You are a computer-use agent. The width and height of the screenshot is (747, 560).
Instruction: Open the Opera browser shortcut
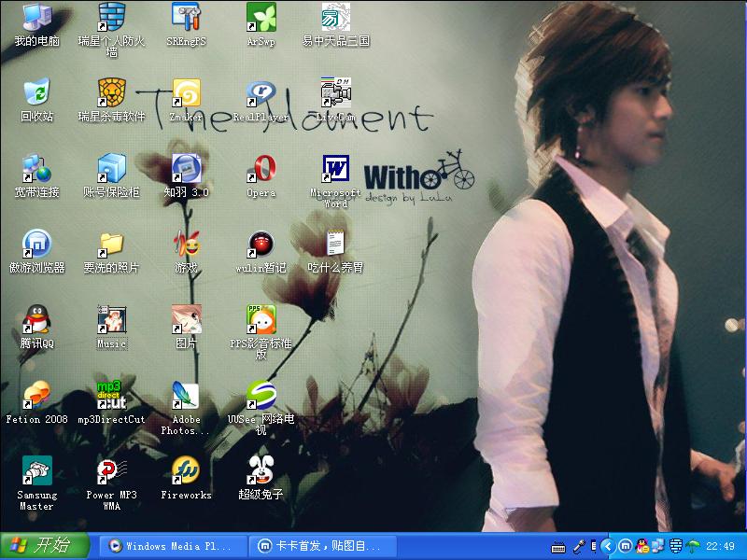(x=261, y=170)
